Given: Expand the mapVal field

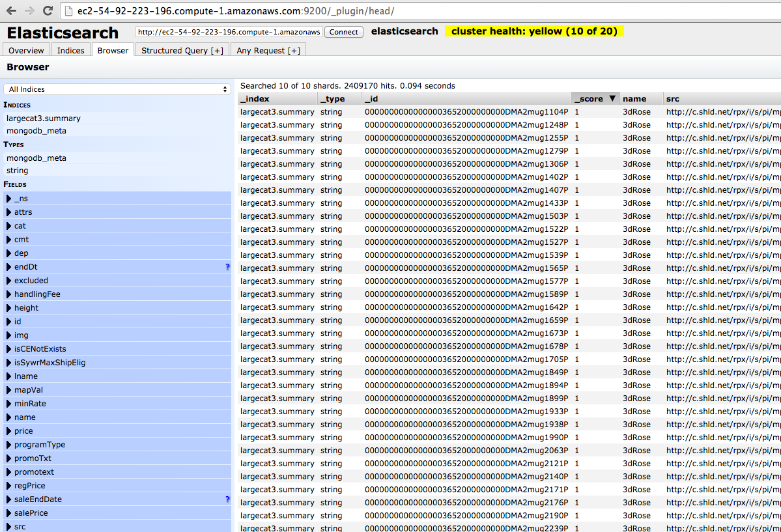Looking at the screenshot, I should click(x=8, y=390).
